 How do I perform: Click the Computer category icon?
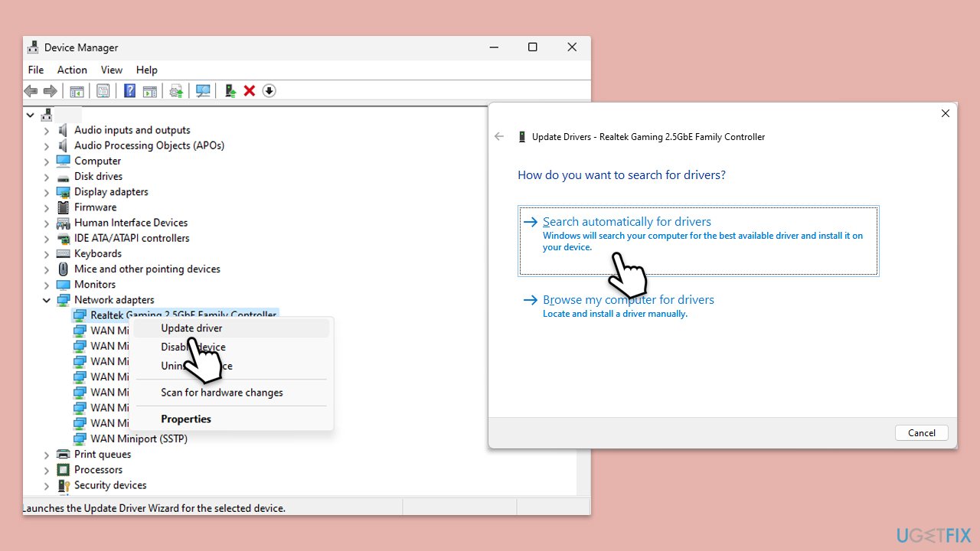point(64,161)
